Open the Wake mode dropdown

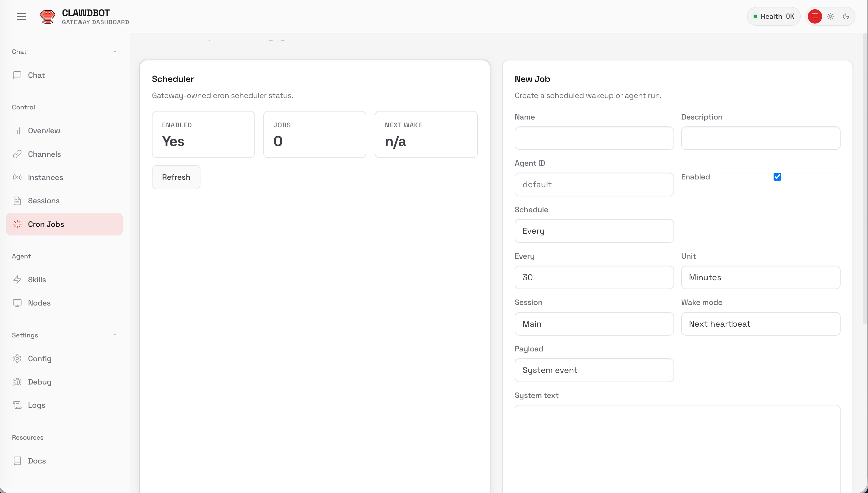(x=760, y=324)
